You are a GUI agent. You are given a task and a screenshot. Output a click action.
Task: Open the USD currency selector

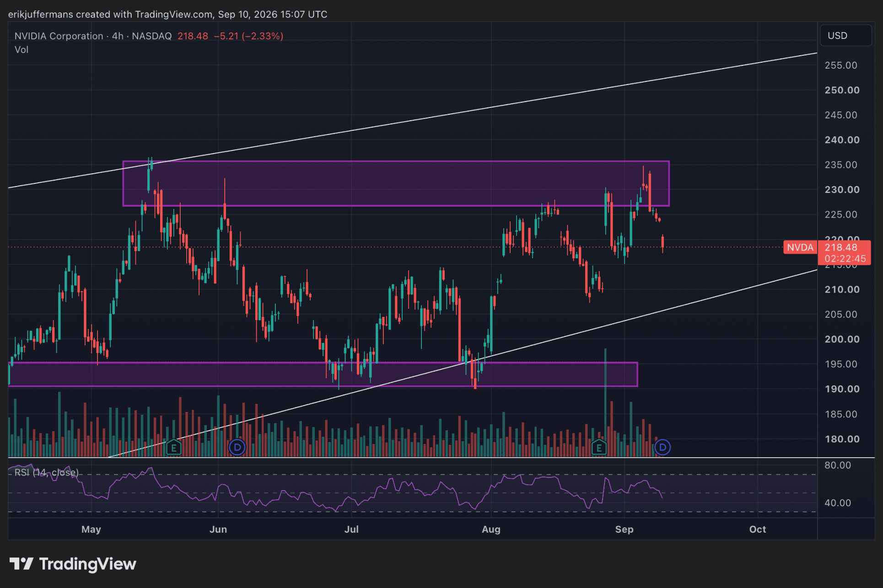(845, 36)
